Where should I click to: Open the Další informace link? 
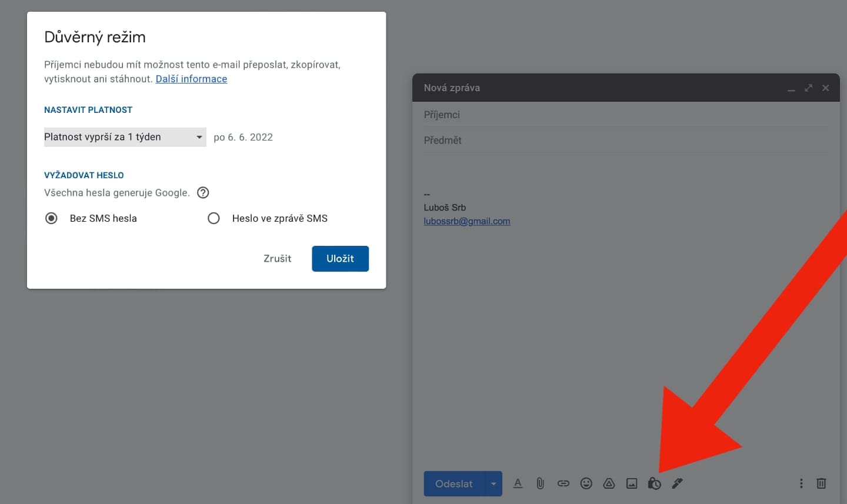pos(191,79)
